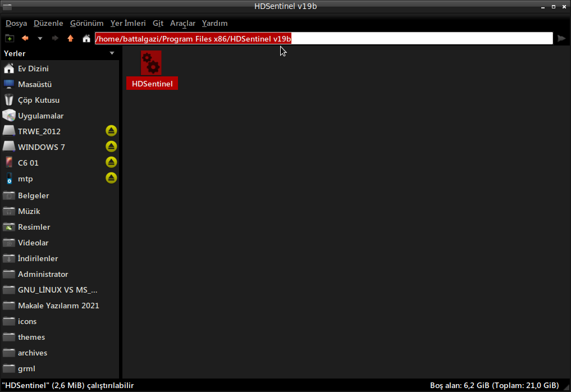Open the Dosya menu
The height and width of the screenshot is (392, 571).
[16, 24]
